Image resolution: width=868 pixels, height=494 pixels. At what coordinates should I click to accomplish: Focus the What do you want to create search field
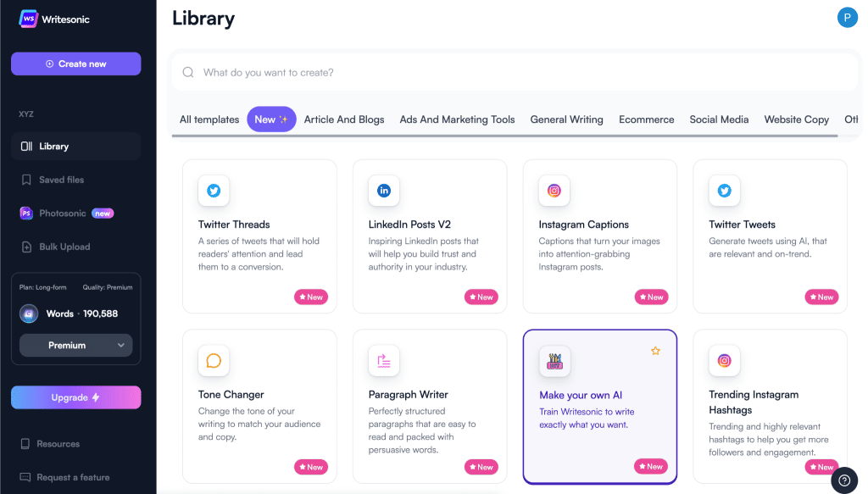[x=515, y=73]
